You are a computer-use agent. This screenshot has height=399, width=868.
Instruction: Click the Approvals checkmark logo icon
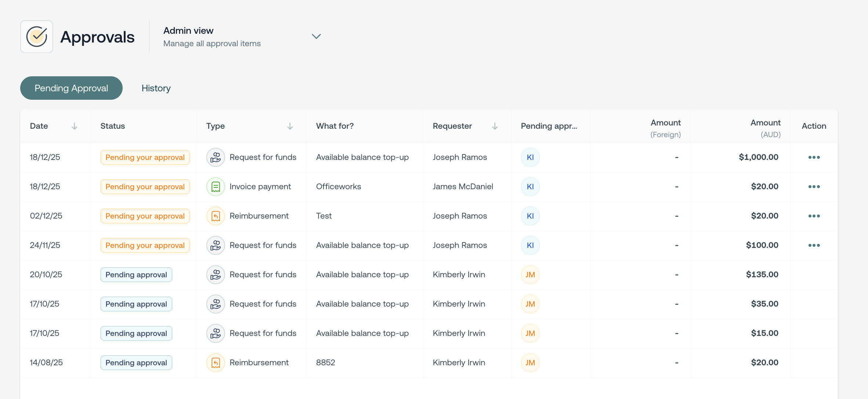(37, 37)
